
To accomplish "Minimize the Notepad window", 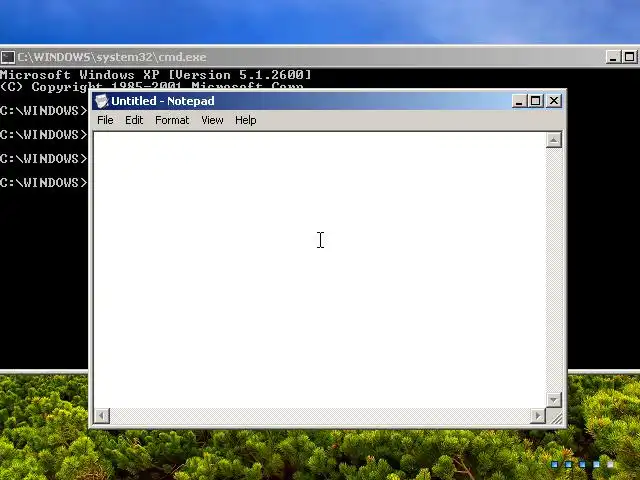I will tap(519, 101).
